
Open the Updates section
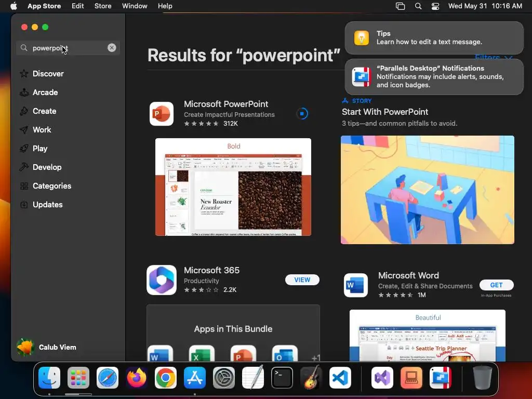click(x=47, y=204)
